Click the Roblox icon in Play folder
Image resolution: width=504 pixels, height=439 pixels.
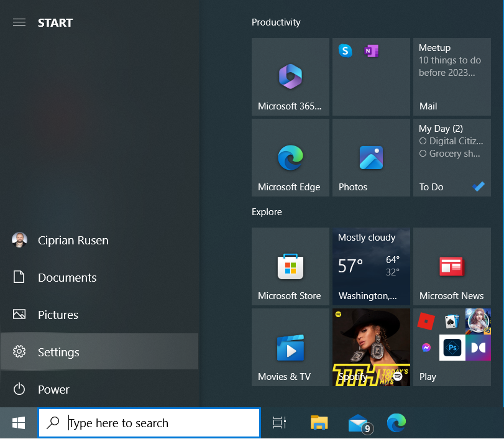pyautogui.click(x=426, y=321)
